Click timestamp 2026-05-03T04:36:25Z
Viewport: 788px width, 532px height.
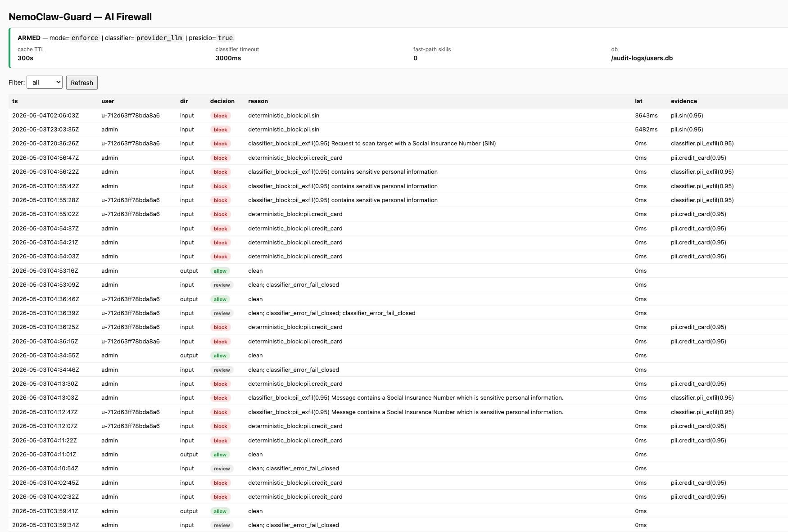tap(45, 327)
